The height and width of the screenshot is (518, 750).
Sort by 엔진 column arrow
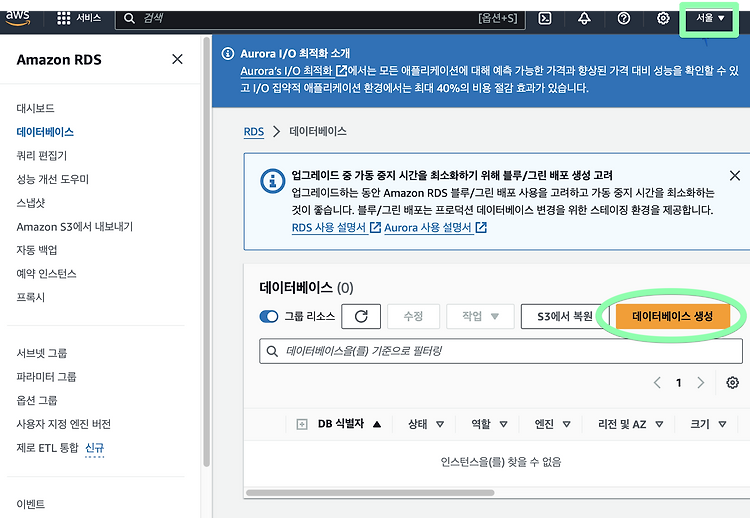pos(566,424)
